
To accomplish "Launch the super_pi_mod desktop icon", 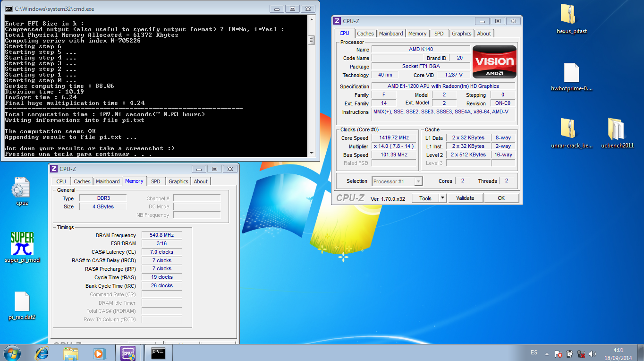I will (22, 243).
